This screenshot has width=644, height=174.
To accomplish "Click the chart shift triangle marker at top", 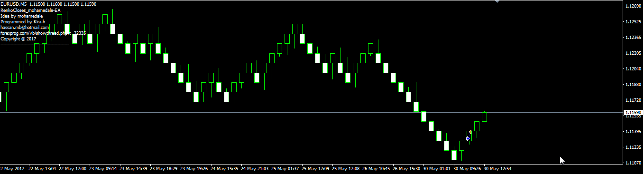I will pyautogui.click(x=497, y=2).
